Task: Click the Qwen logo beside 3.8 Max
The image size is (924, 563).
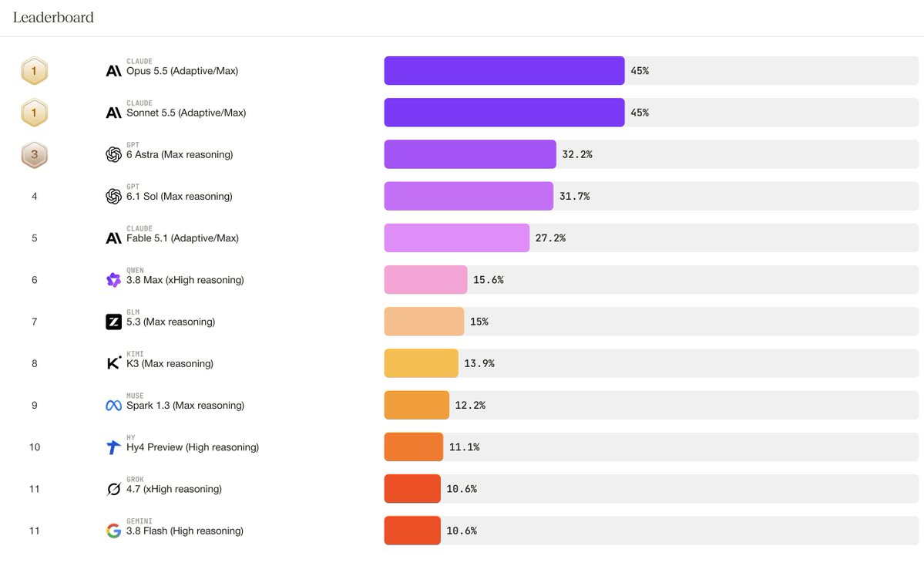Action: pyautogui.click(x=113, y=280)
